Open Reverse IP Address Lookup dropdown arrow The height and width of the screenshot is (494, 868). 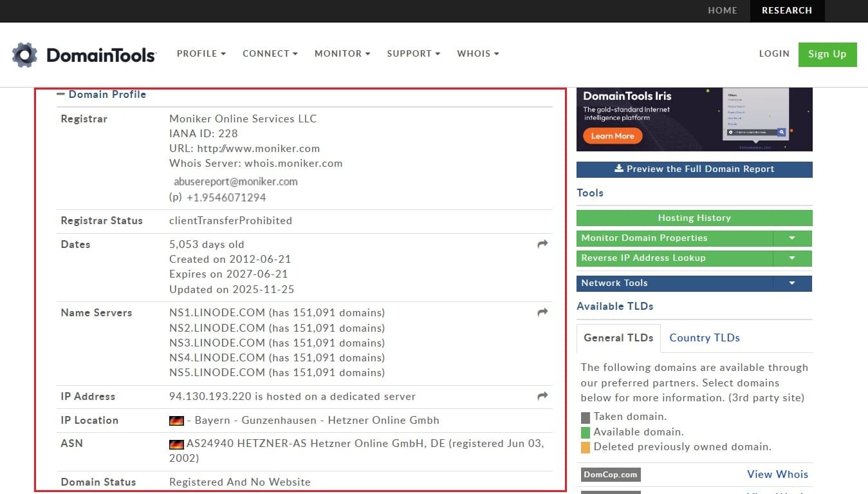792,258
